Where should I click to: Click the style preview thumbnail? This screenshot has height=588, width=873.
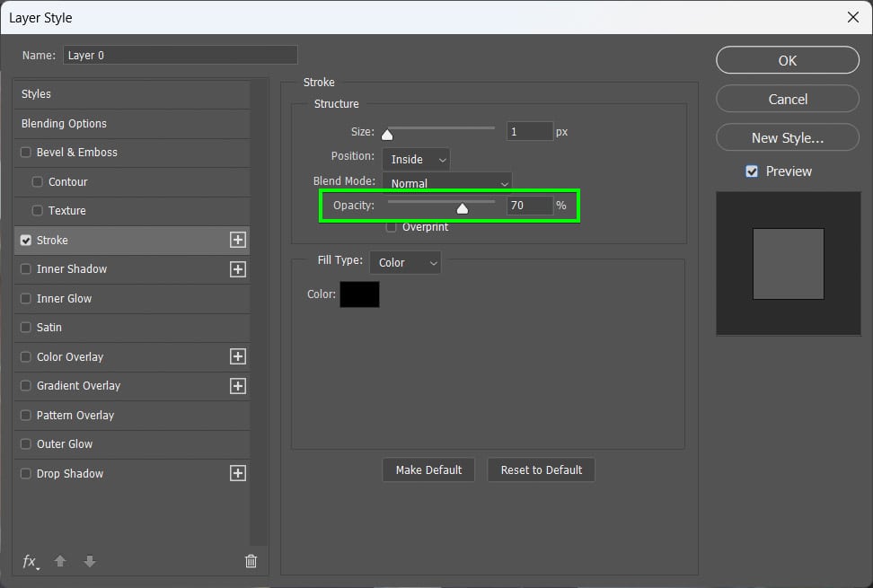click(789, 264)
